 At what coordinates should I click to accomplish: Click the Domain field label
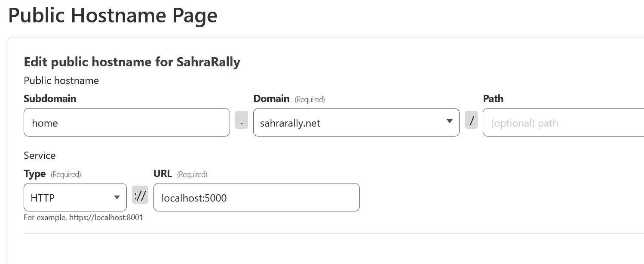click(271, 99)
